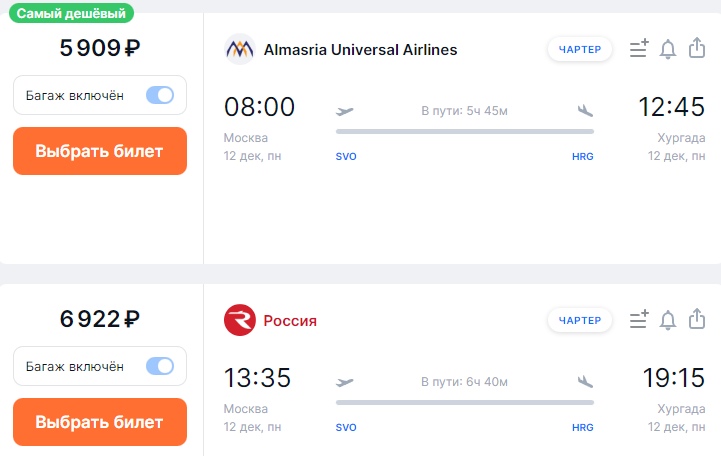Click Almasria Universal Airlines logo
The image size is (721, 456).
[x=240, y=49]
